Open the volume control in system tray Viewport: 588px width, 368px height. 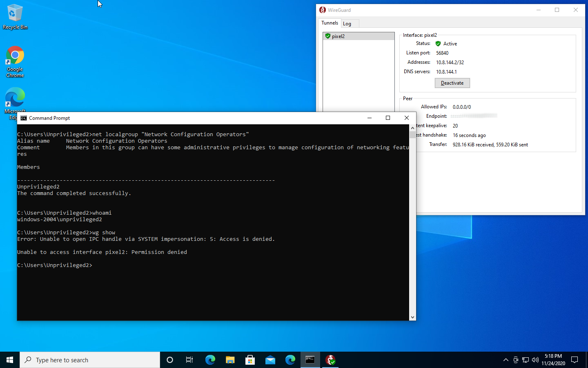535,360
